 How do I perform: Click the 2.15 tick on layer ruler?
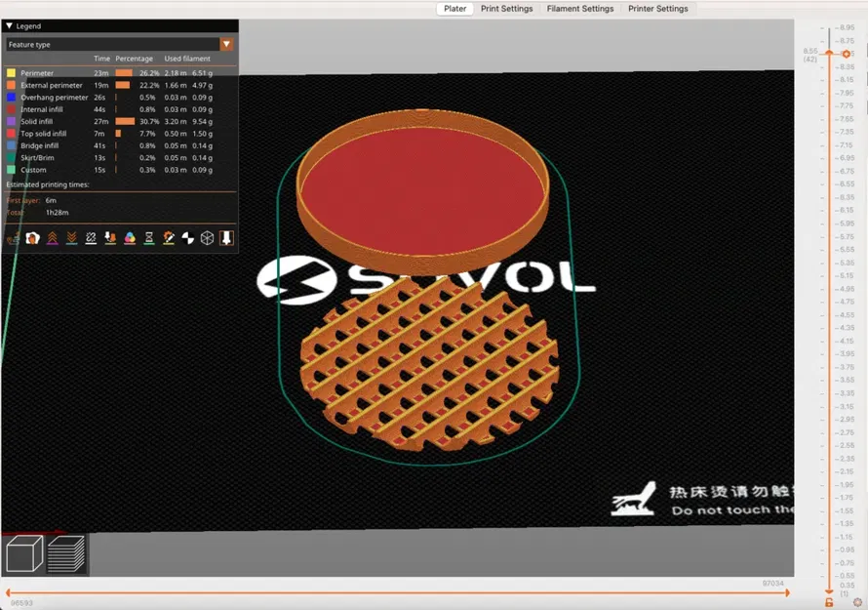pyautogui.click(x=845, y=471)
